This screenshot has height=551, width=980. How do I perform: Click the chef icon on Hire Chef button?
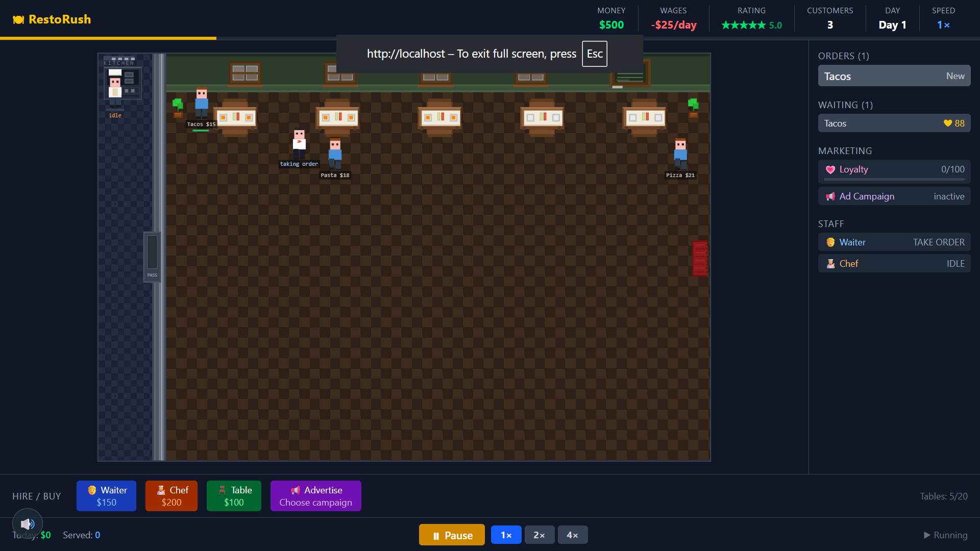(x=161, y=490)
